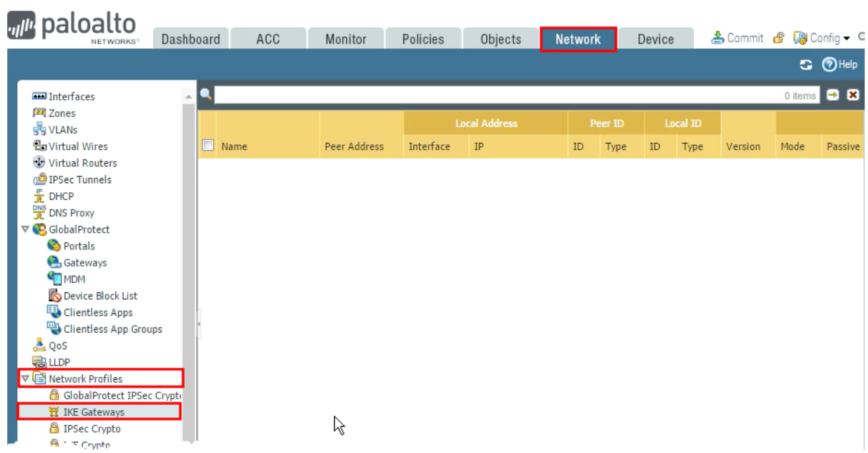This screenshot has width=868, height=453.
Task: Tick the select-all checkbox in table header
Action: pos(208,145)
